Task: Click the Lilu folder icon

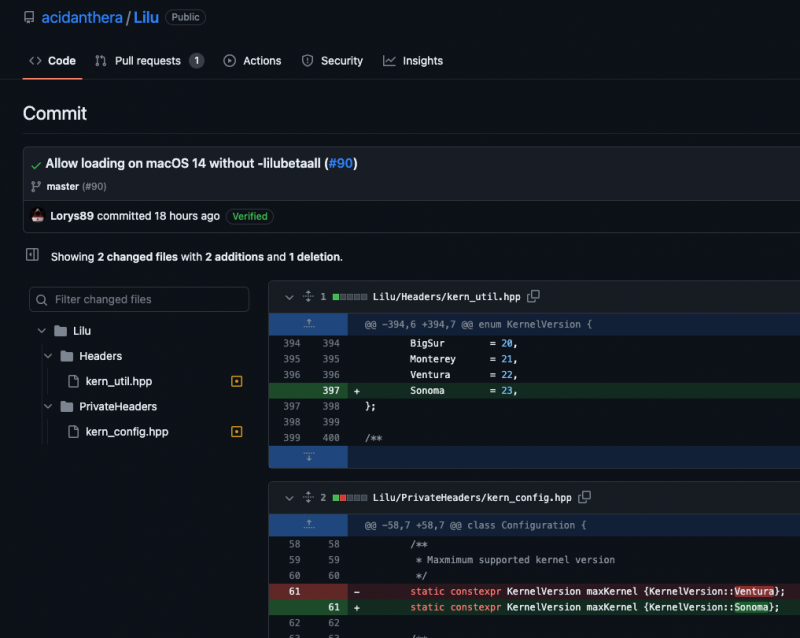Action: click(61, 331)
